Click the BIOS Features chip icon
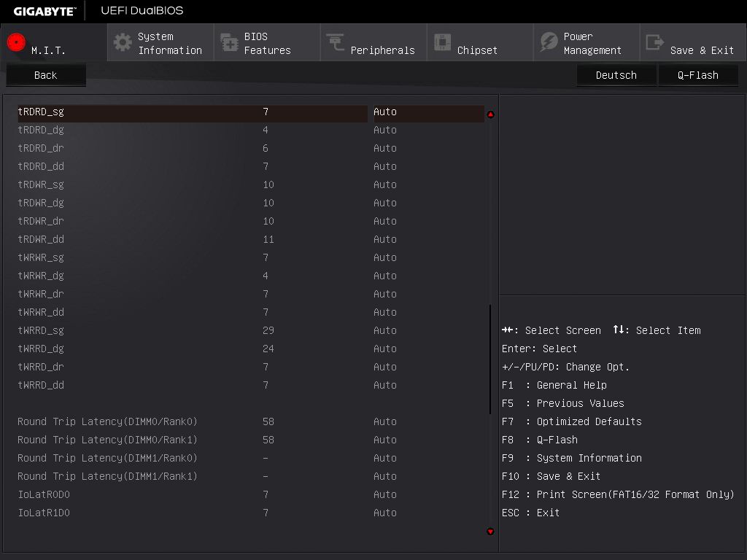This screenshot has height=560, width=747. [229, 42]
